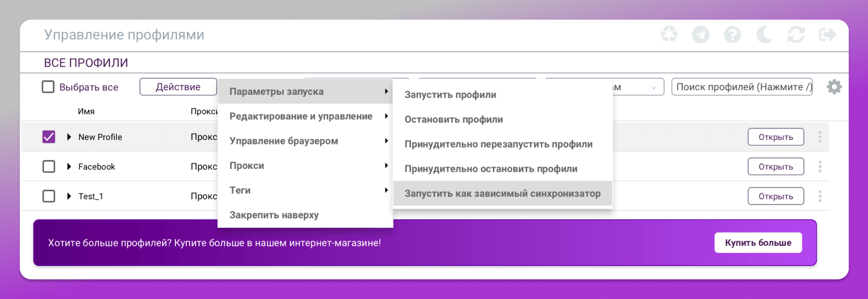
Task: Click the ВСЕ ПРОФИЛИ heading
Action: tap(86, 63)
